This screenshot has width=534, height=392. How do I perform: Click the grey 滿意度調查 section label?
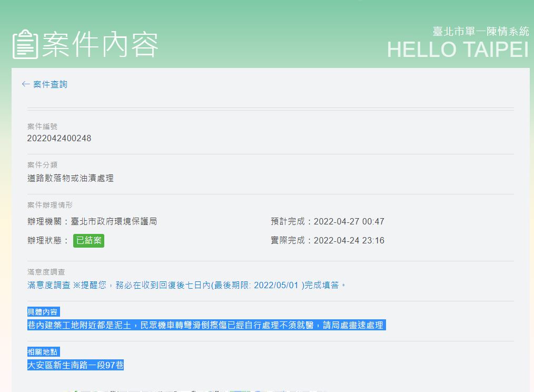tap(46, 272)
